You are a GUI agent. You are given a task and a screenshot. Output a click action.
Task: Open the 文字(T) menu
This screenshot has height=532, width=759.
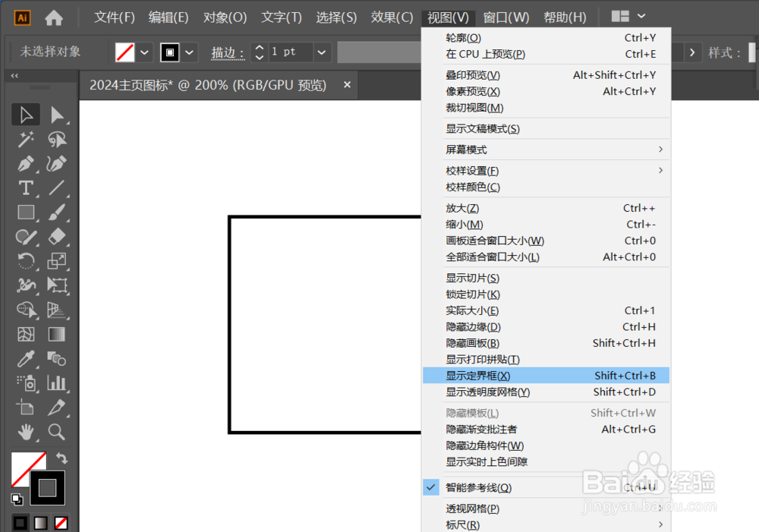(282, 17)
